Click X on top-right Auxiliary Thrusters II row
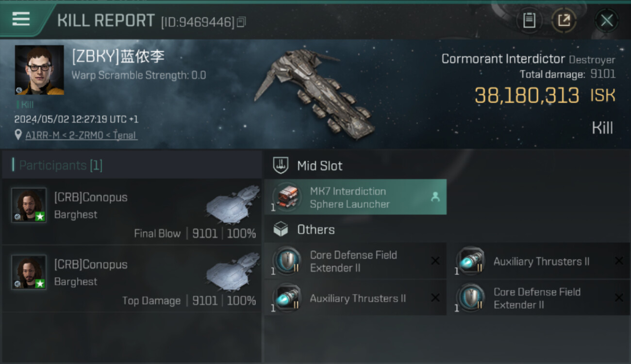Viewport: 631px width, 364px height. (619, 261)
